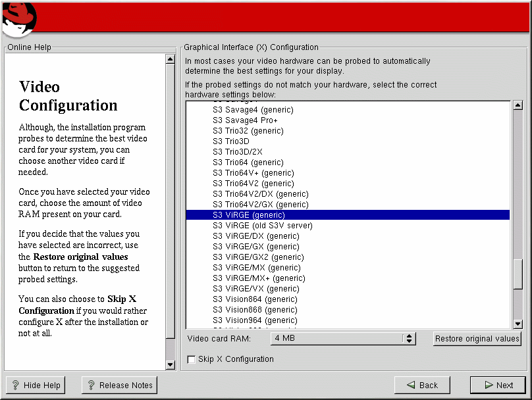532x400 pixels.
Task: Choose S3 Trio64V2 (generic) from list
Action: coord(348,184)
